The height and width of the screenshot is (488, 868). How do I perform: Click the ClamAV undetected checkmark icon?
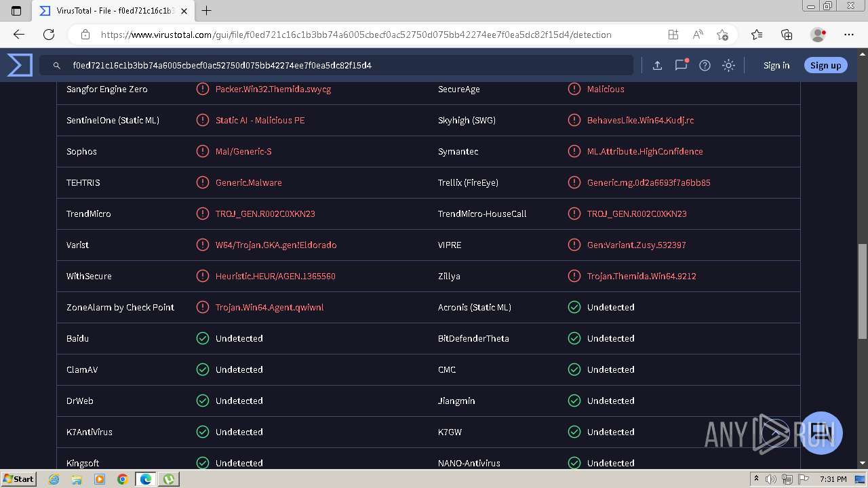tap(203, 369)
